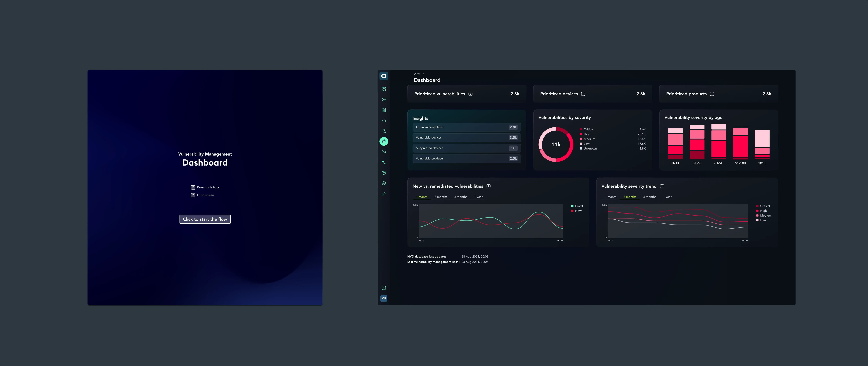Click the 'Last Vulnerability management sacn:' label

[433, 262]
